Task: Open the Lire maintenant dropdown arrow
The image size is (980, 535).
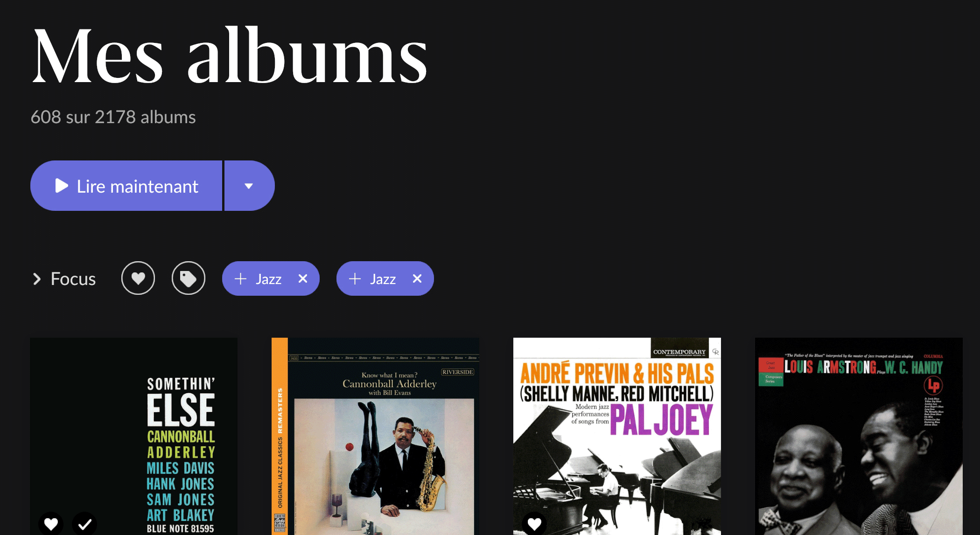Action: [x=249, y=186]
